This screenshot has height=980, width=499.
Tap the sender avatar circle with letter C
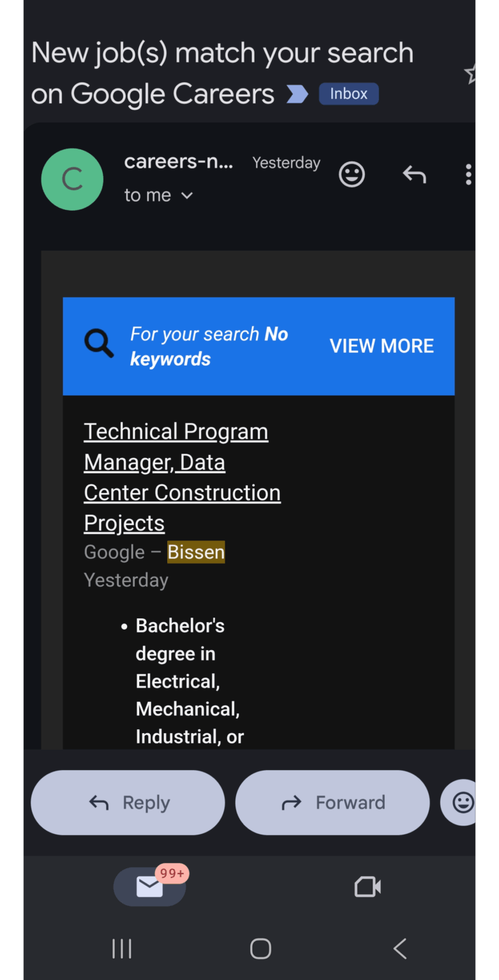point(72,179)
